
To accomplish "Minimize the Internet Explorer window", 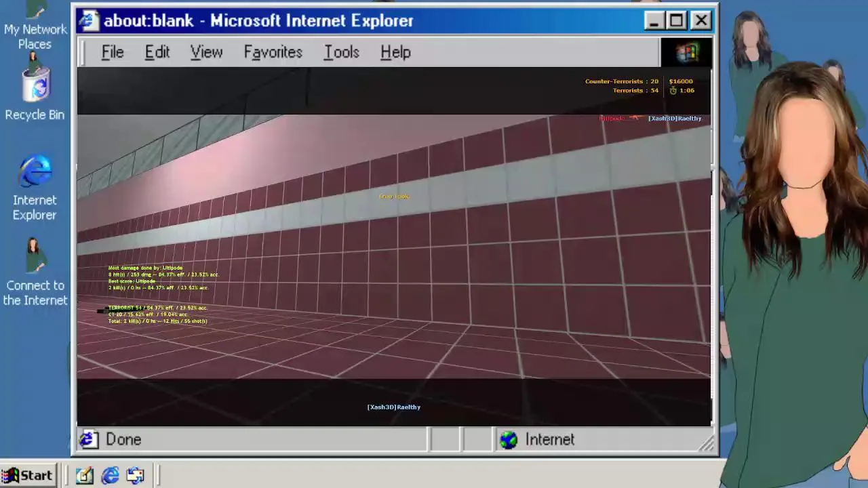I will (654, 21).
